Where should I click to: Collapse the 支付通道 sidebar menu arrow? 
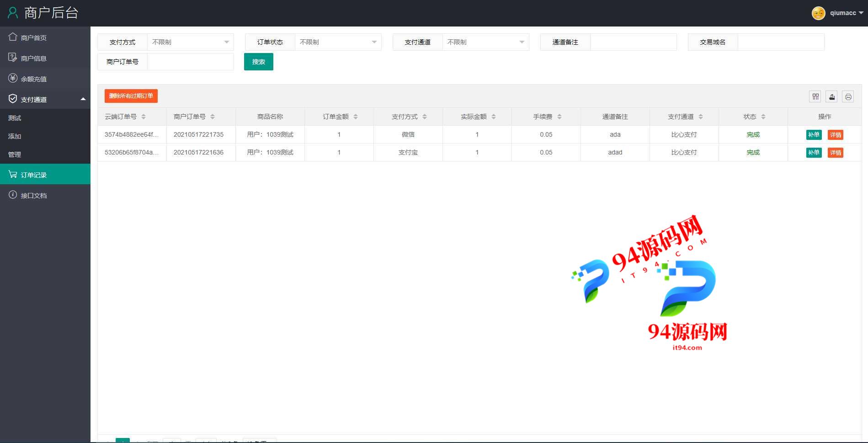83,99
